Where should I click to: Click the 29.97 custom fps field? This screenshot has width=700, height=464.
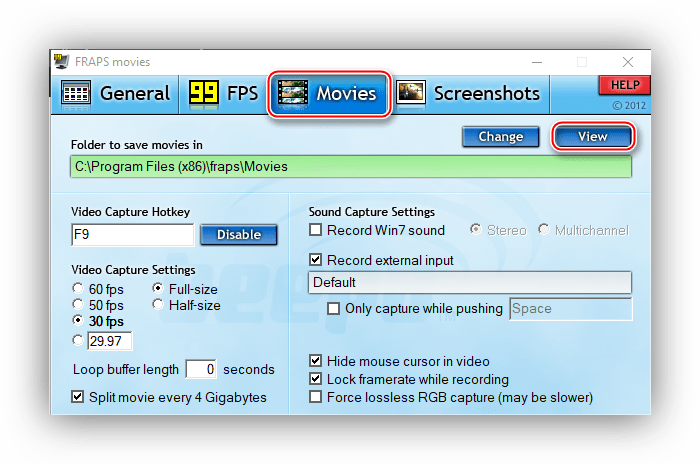click(109, 341)
